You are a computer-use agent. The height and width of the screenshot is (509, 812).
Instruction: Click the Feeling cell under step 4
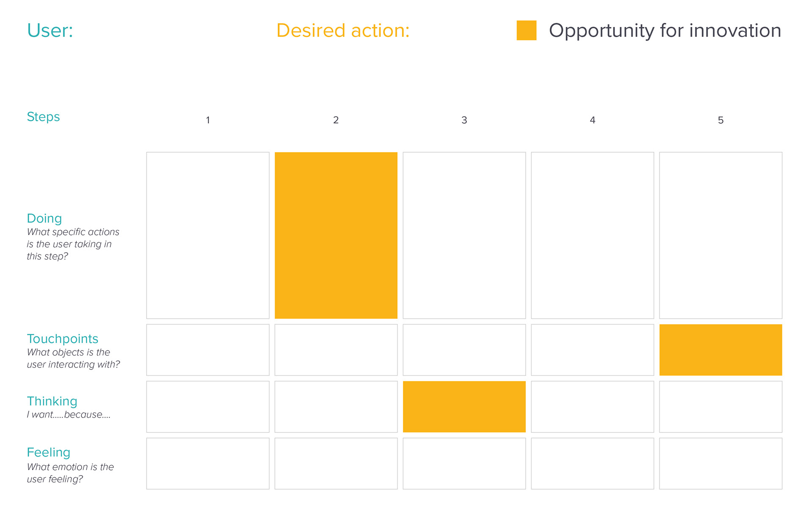point(593,464)
